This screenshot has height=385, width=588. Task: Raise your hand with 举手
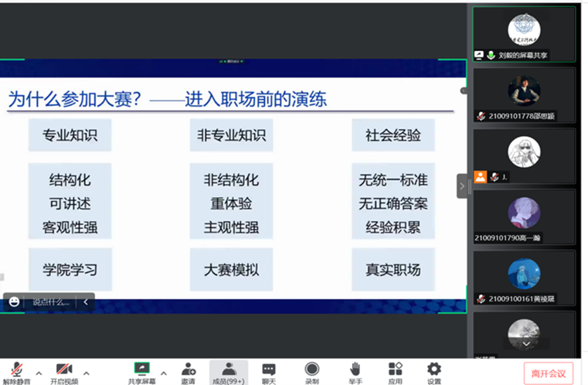(x=355, y=371)
